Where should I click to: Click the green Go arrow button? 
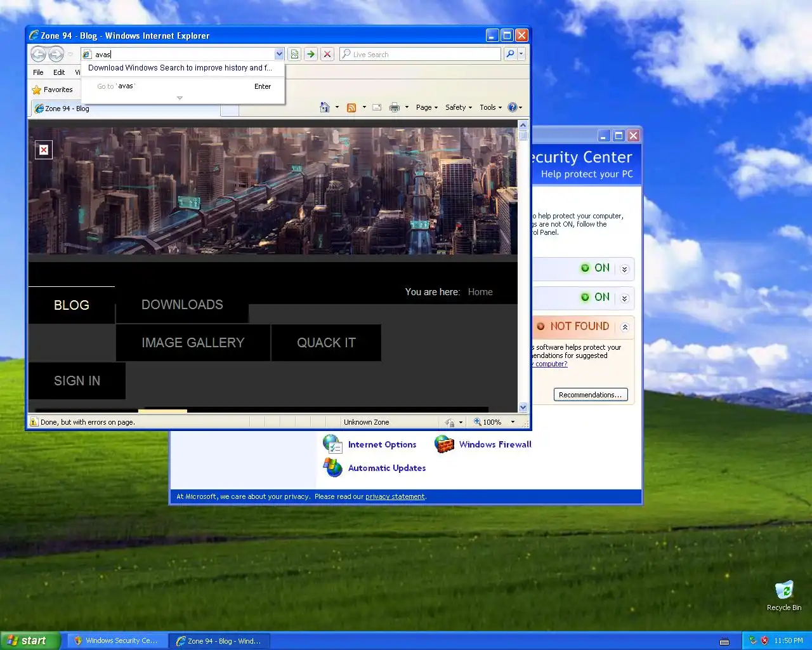[x=311, y=54]
